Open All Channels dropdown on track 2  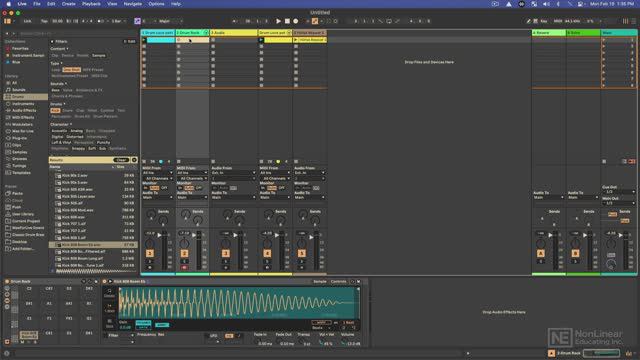[x=192, y=178]
